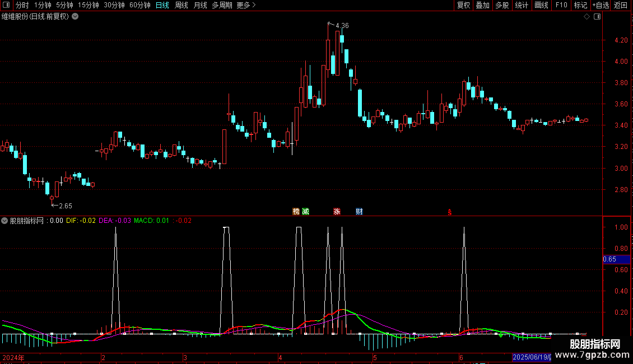
Task: Click the 0.40 indicator axis label
Action: tap(621, 291)
